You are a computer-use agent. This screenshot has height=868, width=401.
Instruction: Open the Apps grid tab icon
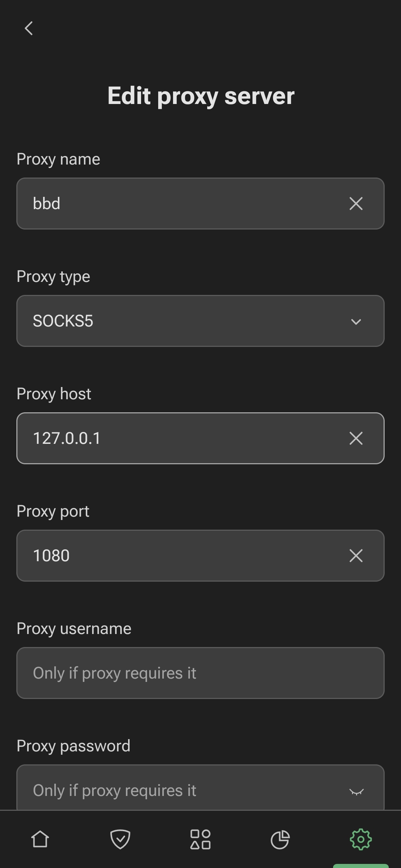(200, 839)
